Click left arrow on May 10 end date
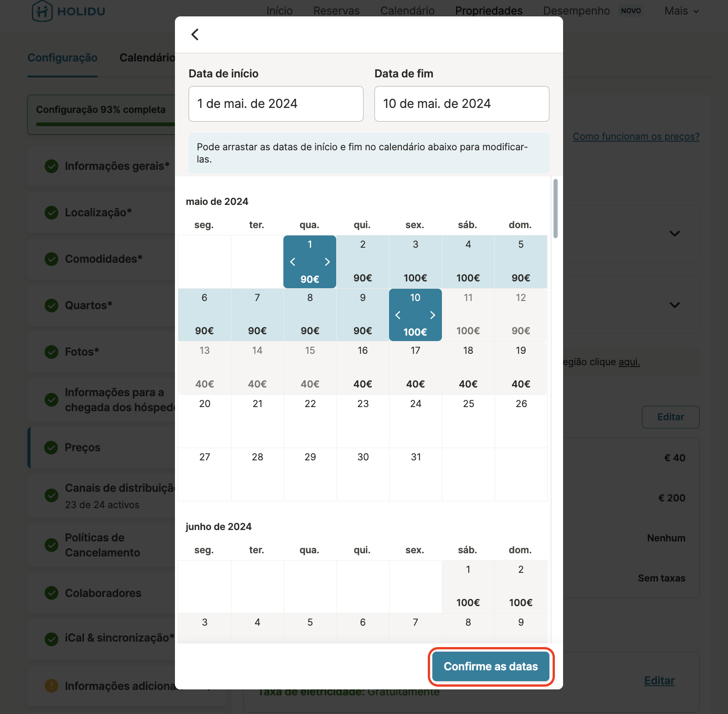Screen dimensions: 728x714 tap(398, 315)
